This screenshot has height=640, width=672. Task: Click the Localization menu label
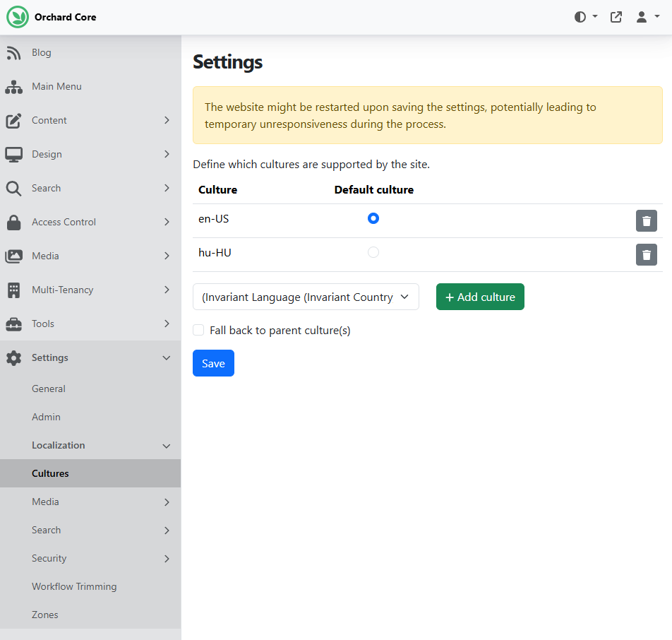59,445
